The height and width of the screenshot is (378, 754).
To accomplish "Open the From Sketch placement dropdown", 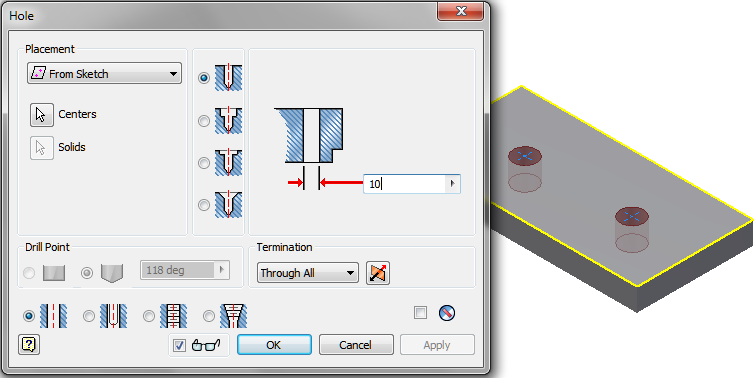I will click(x=104, y=74).
